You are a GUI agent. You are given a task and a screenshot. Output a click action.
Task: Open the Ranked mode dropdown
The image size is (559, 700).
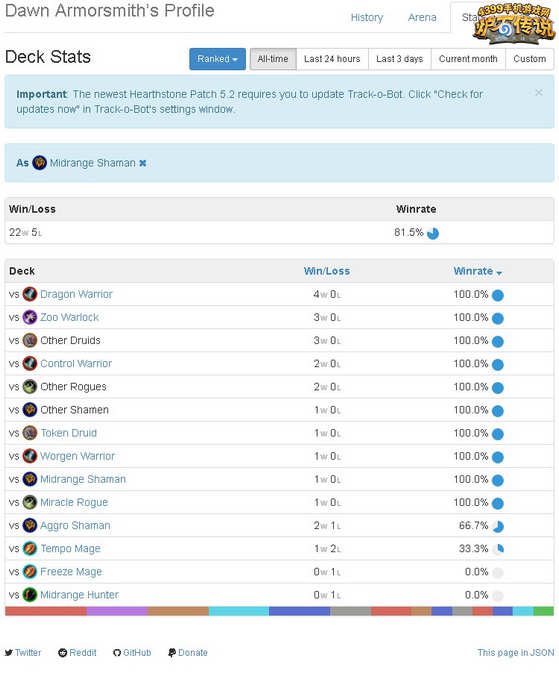click(x=217, y=59)
